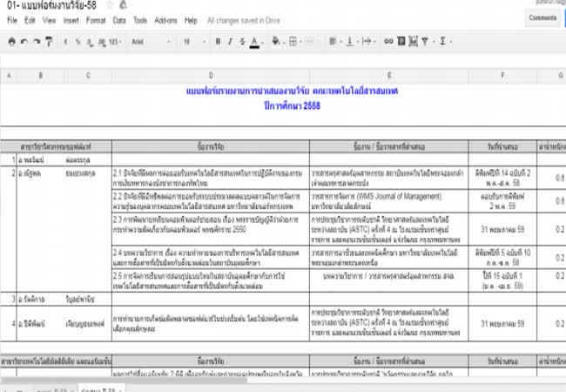Image resolution: width=566 pixels, height=392 pixels.
Task: Star the document next to the title
Action: click(x=110, y=5)
